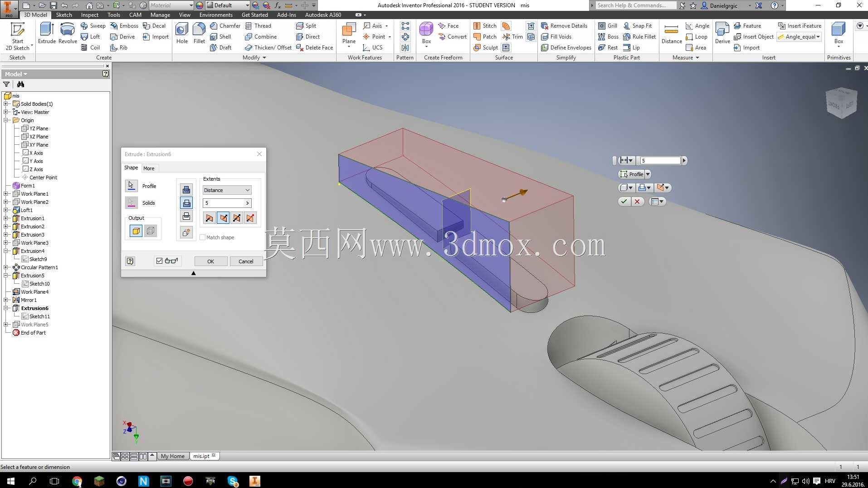Select the Shell tool
The width and height of the screenshot is (868, 488).
220,37
